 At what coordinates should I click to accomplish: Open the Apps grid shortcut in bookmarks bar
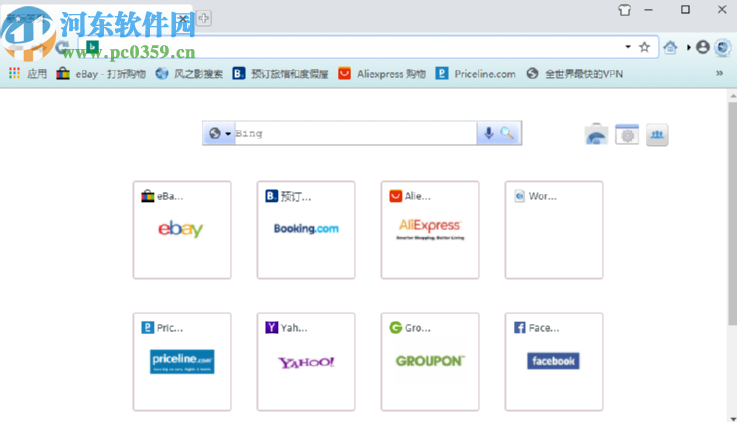(x=27, y=74)
